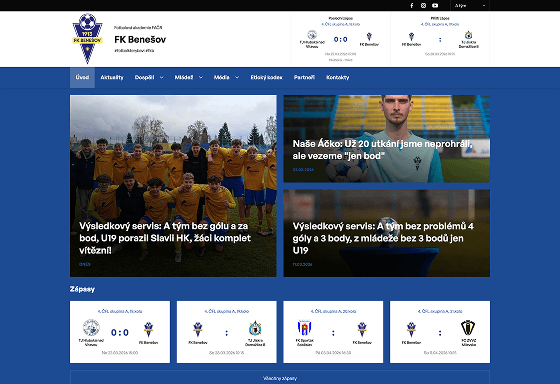This screenshot has width=560, height=384.
Task: Click league link in header next-match box
Action: [440, 24]
